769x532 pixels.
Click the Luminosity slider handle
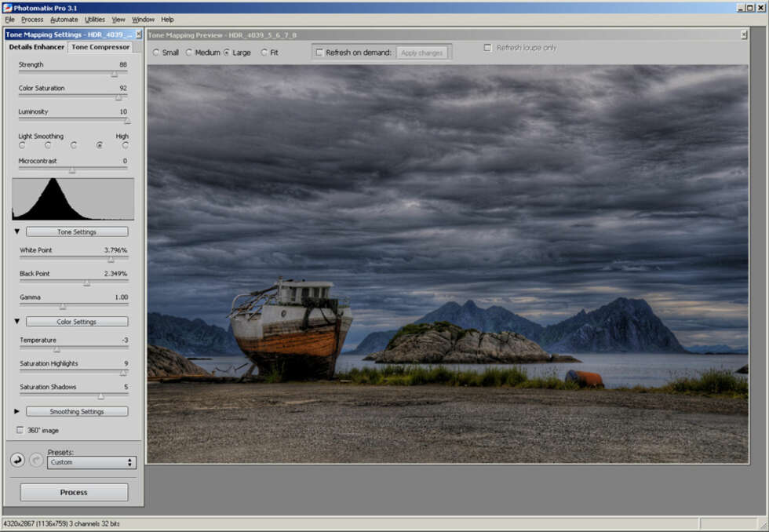pyautogui.click(x=127, y=121)
